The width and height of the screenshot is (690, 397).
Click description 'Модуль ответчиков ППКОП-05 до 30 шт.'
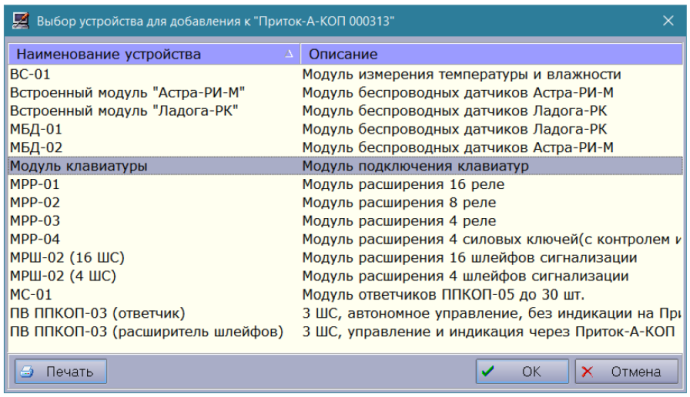click(443, 294)
